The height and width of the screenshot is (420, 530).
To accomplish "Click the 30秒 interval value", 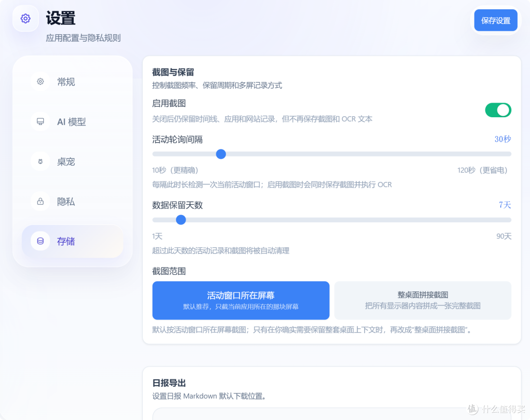I will click(x=503, y=139).
